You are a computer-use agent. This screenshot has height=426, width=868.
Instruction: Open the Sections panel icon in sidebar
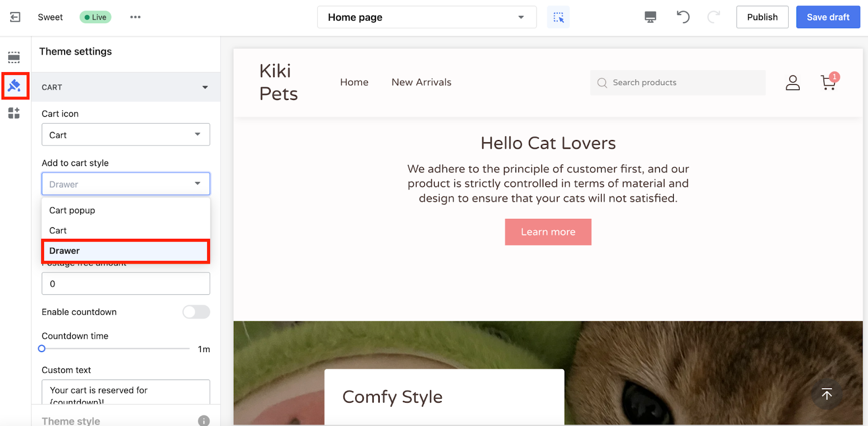pyautogui.click(x=14, y=58)
